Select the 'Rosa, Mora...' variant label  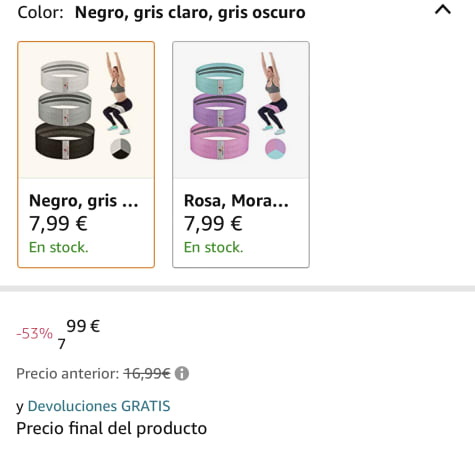pyautogui.click(x=236, y=201)
